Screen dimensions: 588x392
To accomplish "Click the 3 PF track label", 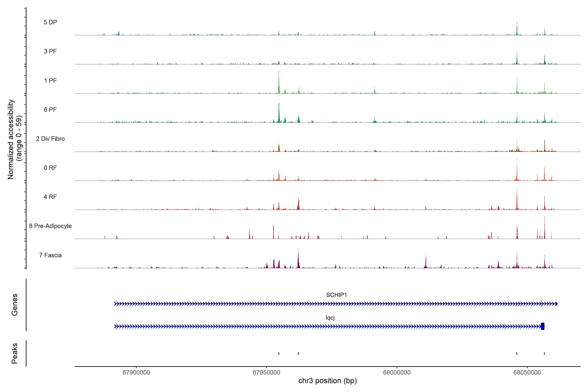I will 50,51.
